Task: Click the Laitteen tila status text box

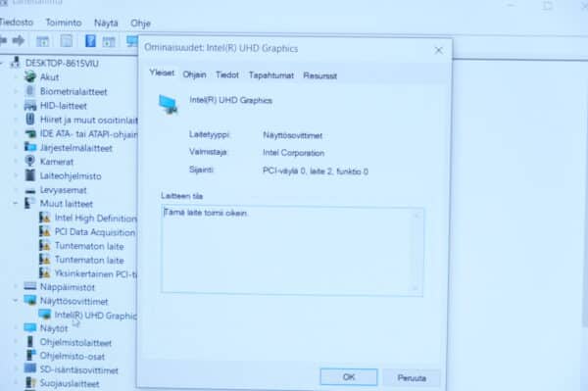Action: point(292,250)
